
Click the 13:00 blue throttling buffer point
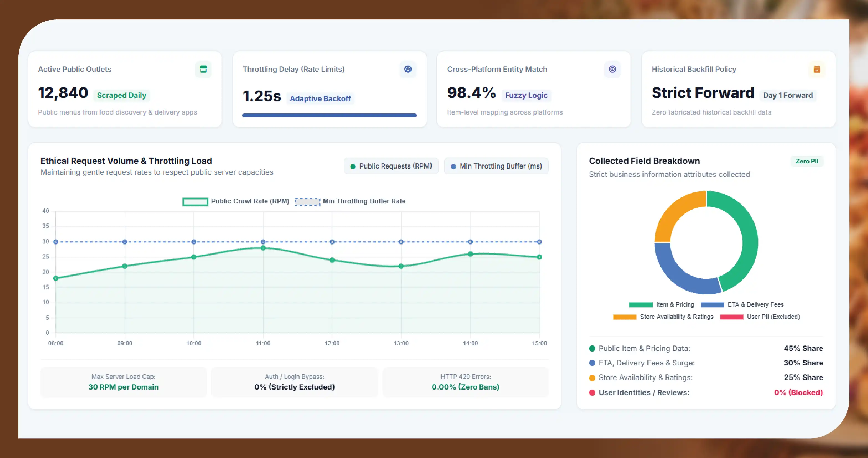click(401, 242)
